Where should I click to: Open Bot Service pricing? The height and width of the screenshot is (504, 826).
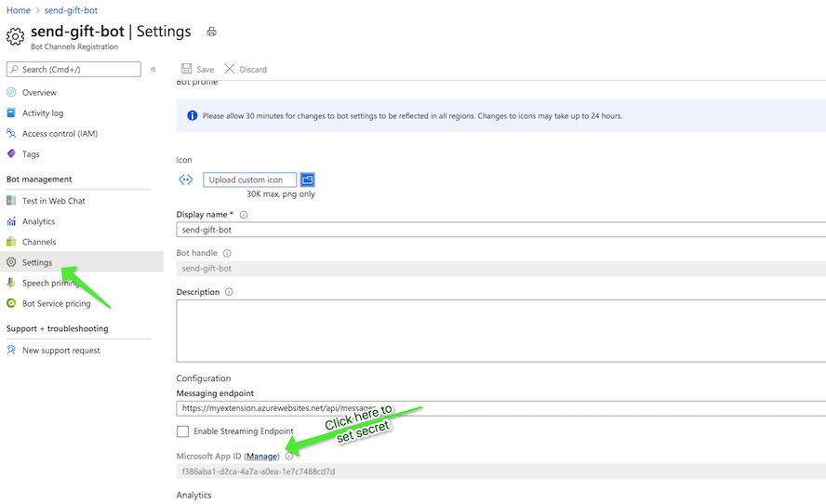click(x=57, y=303)
